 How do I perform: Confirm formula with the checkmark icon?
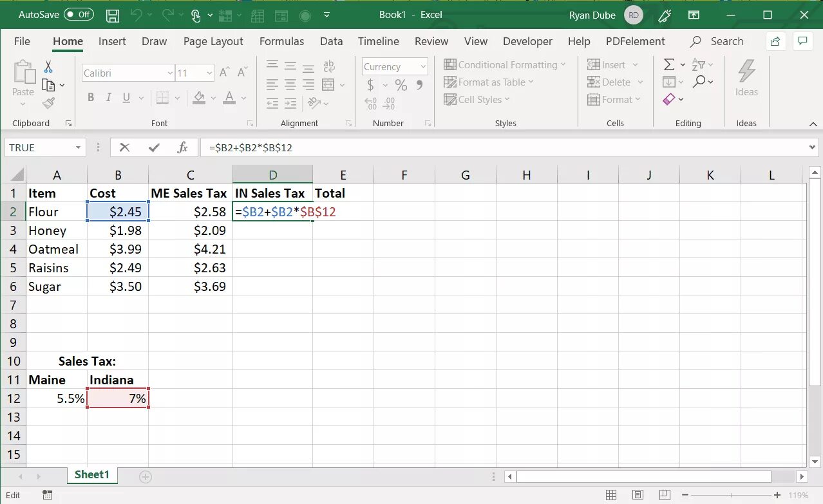pos(154,147)
